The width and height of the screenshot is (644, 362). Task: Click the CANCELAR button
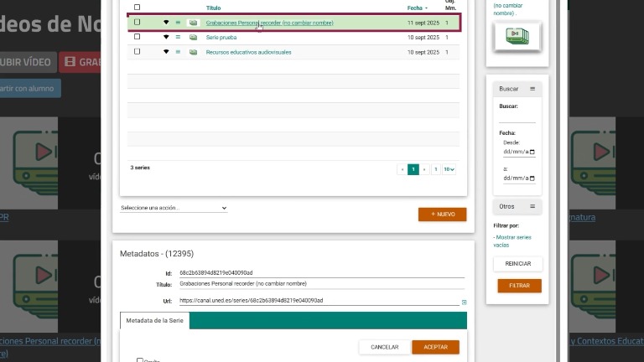tap(384, 347)
